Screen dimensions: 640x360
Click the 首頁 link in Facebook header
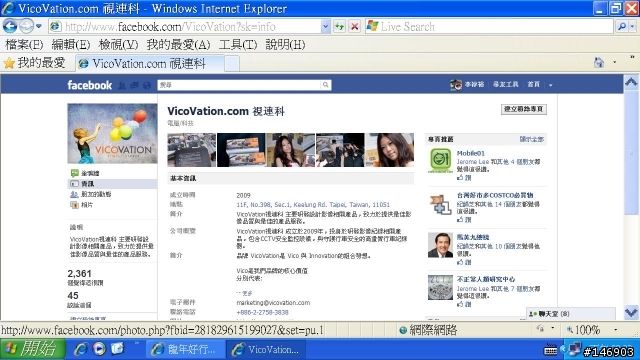click(533, 84)
